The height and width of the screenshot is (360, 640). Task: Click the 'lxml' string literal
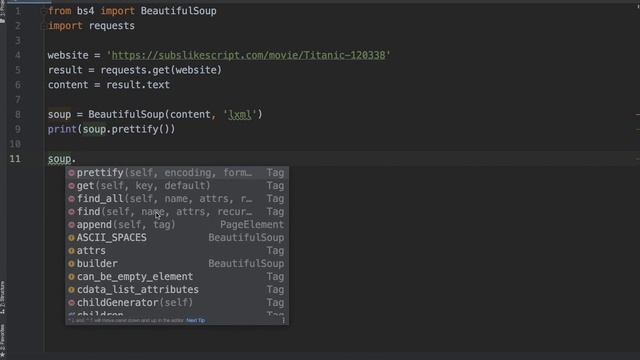(240, 115)
